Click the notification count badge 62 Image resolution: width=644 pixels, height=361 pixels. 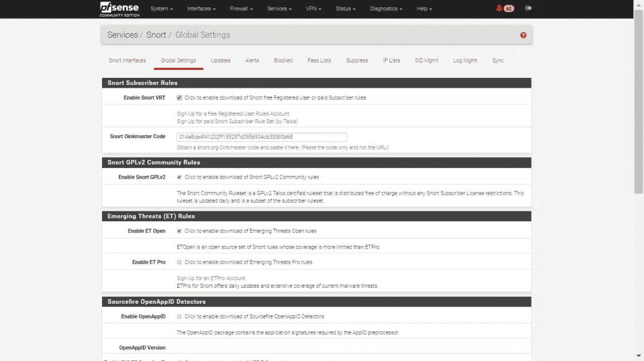click(509, 9)
